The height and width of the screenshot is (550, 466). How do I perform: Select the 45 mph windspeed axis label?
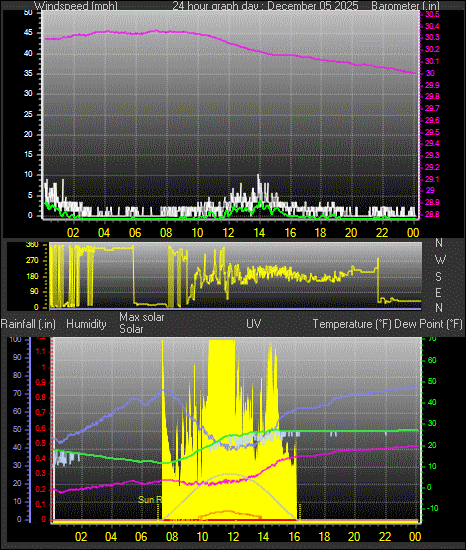28,33
